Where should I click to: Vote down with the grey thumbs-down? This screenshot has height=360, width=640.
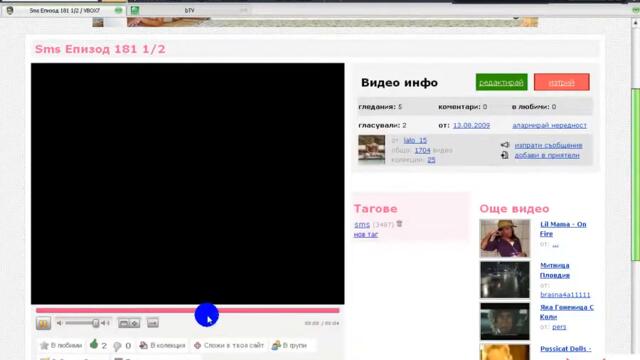[118, 346]
